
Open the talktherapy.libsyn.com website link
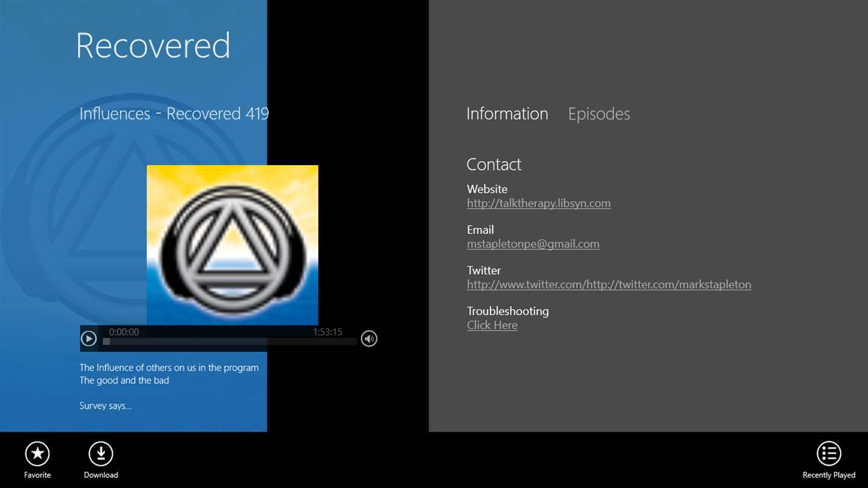[x=538, y=204]
